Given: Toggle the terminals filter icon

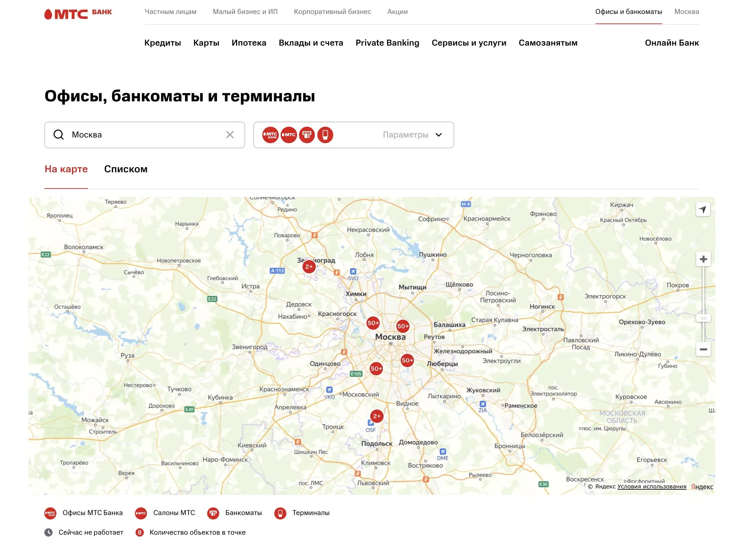Looking at the screenshot, I should [x=325, y=135].
